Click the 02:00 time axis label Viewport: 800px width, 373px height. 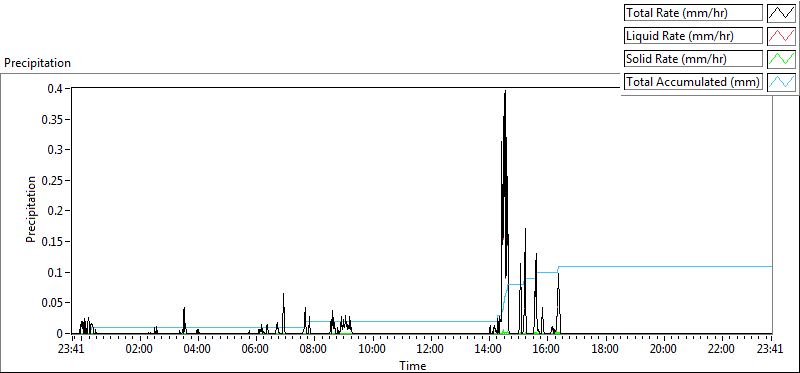point(139,350)
